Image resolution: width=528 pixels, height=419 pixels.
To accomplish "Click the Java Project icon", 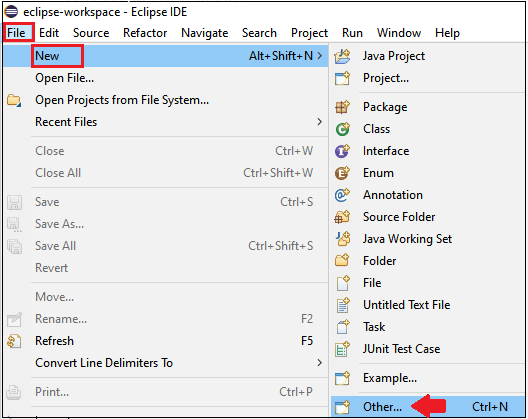I will click(x=342, y=56).
